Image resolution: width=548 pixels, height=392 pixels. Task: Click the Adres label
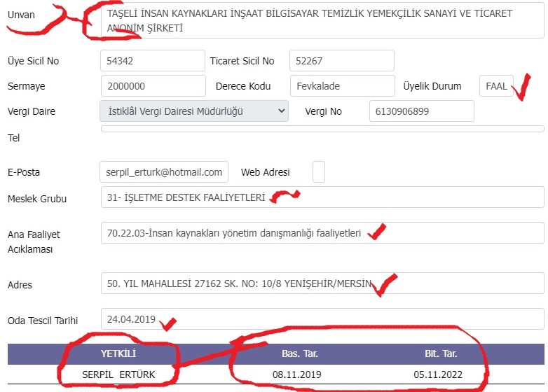(x=20, y=285)
